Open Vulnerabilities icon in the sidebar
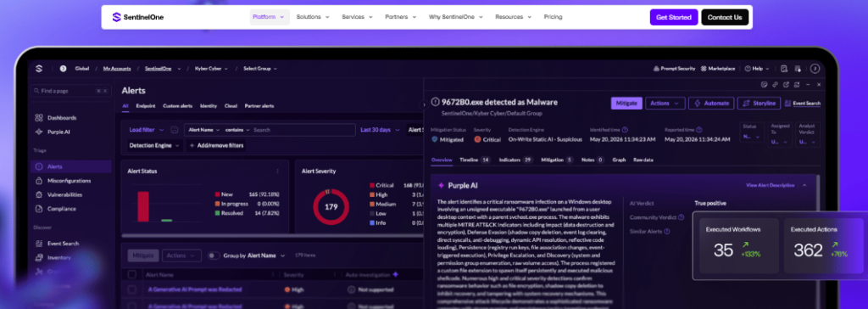The width and height of the screenshot is (868, 309). (x=39, y=194)
